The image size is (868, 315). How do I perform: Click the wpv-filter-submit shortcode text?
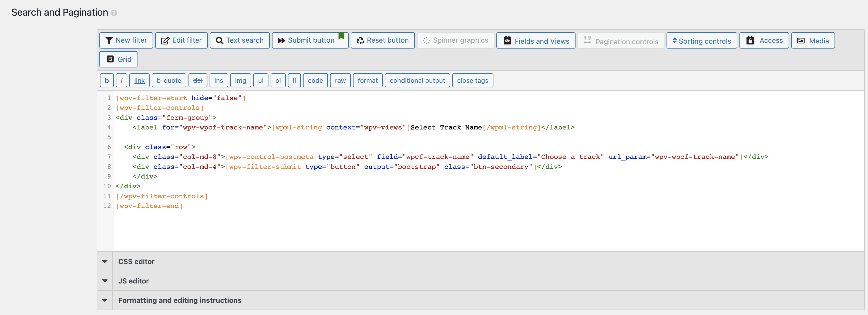(265, 167)
